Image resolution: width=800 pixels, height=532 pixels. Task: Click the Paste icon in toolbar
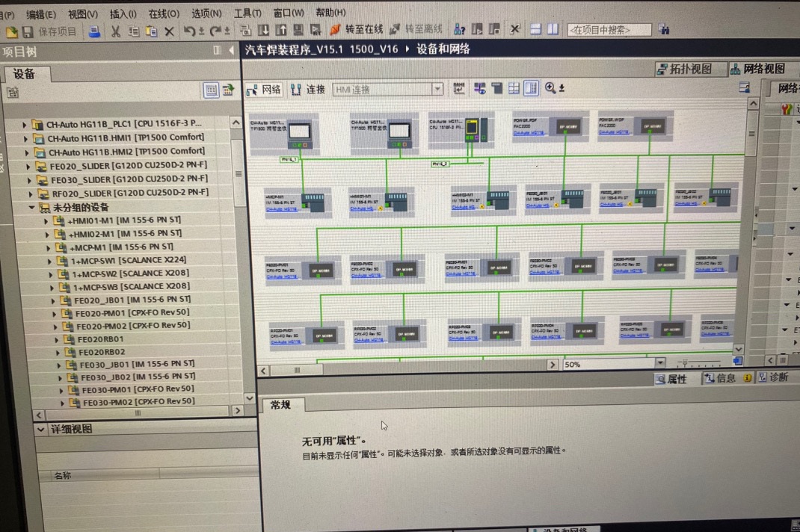coord(152,31)
